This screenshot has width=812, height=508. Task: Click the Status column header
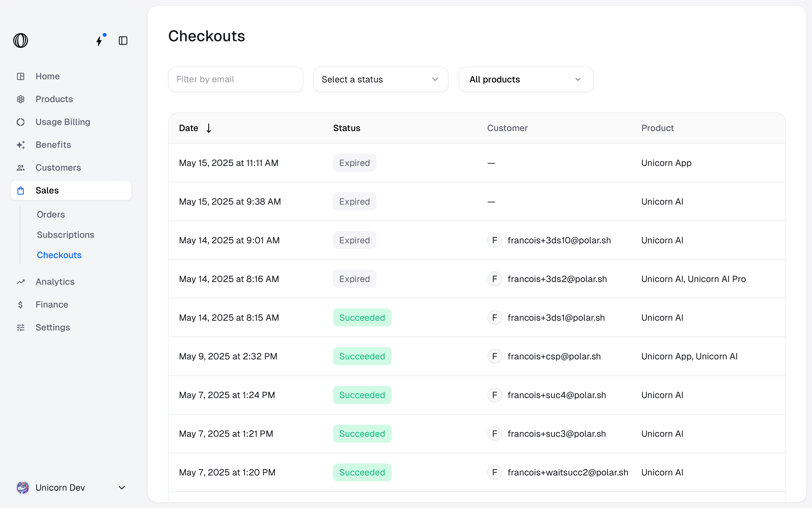point(347,128)
